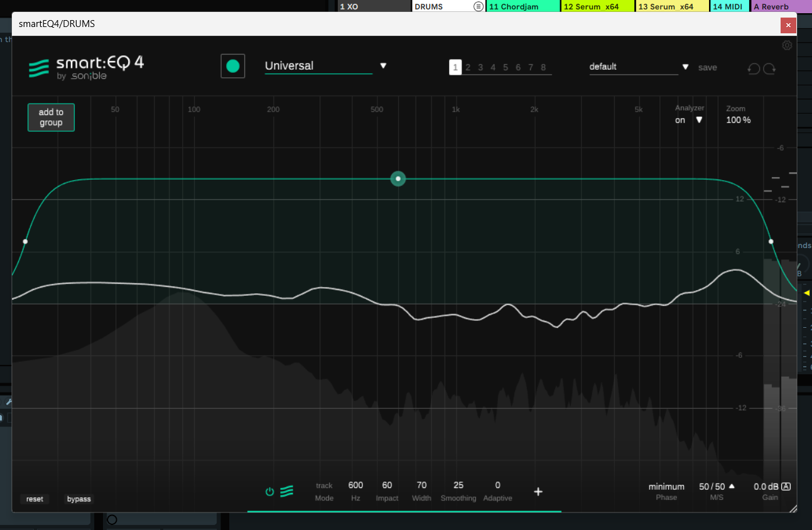Select state slot 2
Screen dimensions: 812x530
click(x=468, y=67)
